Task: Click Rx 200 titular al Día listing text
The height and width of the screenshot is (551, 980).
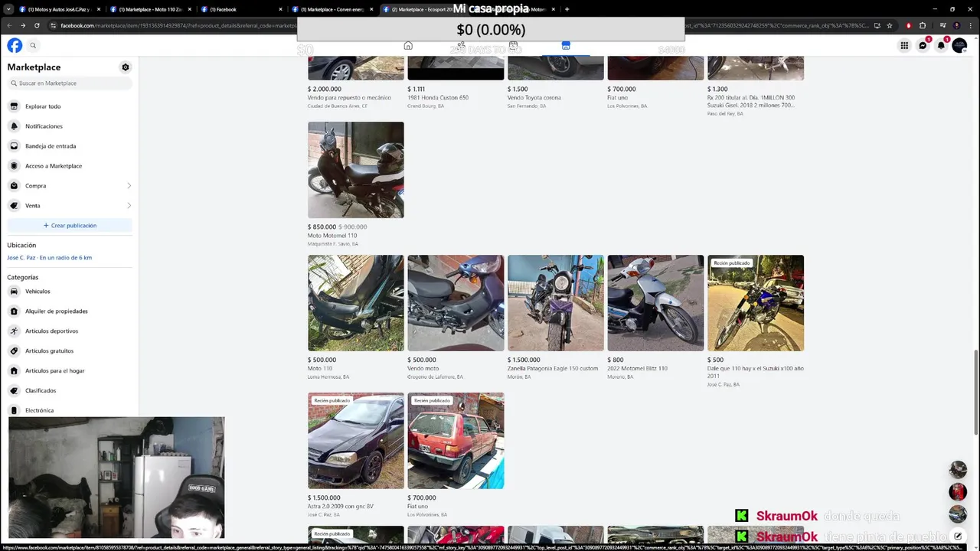Action: [751, 101]
